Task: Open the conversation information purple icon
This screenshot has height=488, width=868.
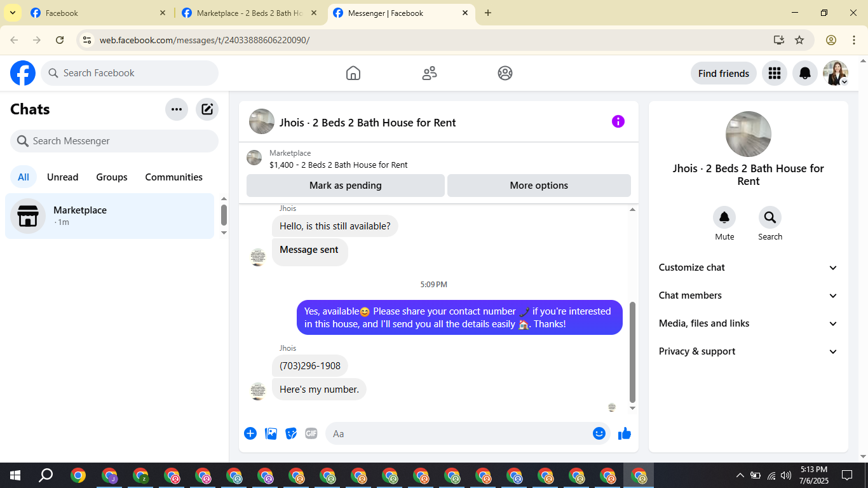Action: [618, 121]
